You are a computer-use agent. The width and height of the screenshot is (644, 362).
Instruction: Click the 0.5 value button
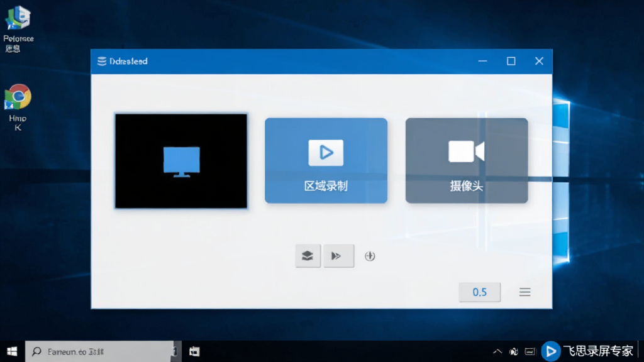pos(480,292)
